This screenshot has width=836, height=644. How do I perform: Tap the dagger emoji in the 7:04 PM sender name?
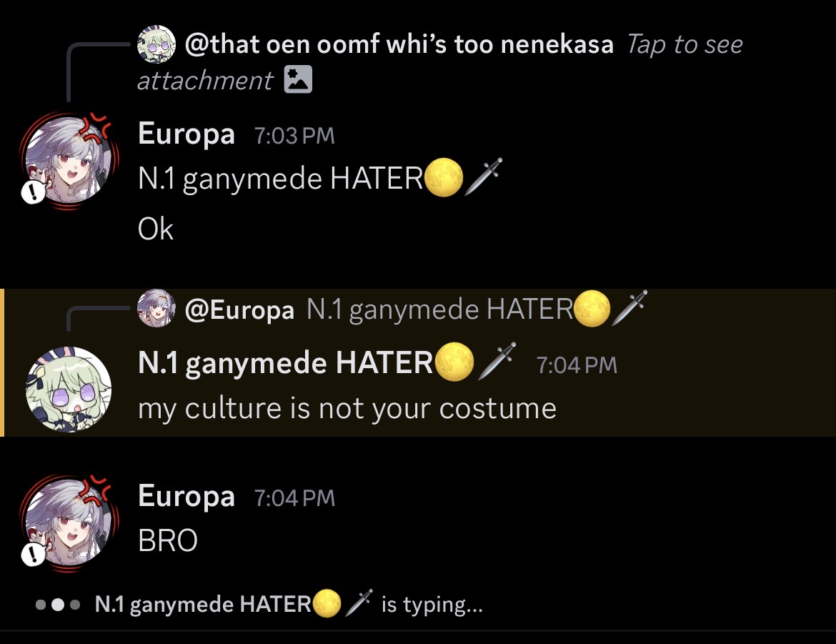click(x=495, y=362)
